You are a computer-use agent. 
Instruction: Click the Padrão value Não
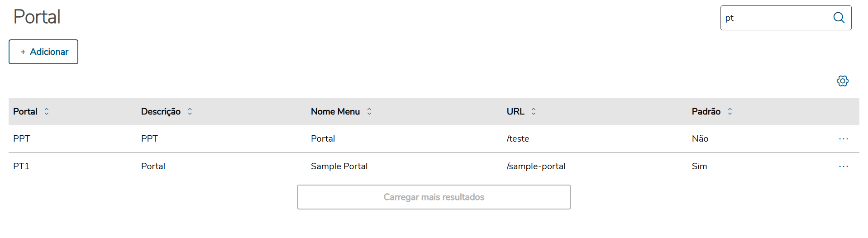pos(700,139)
